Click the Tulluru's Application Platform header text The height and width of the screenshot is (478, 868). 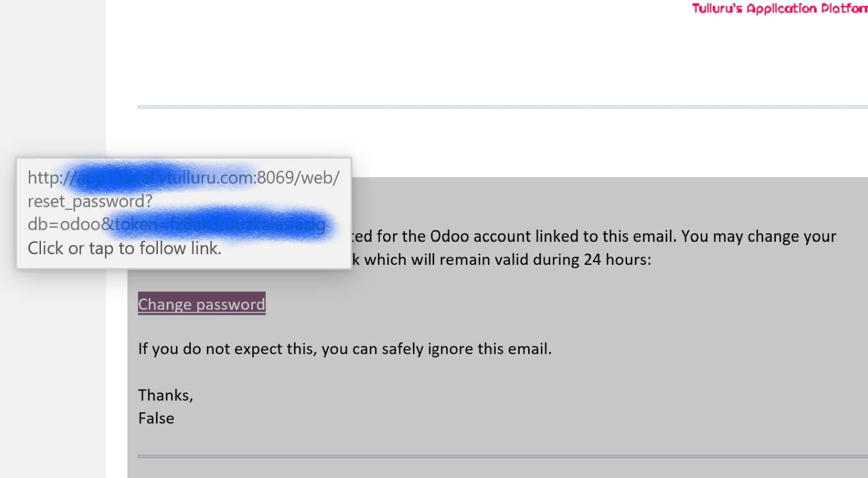tap(780, 8)
